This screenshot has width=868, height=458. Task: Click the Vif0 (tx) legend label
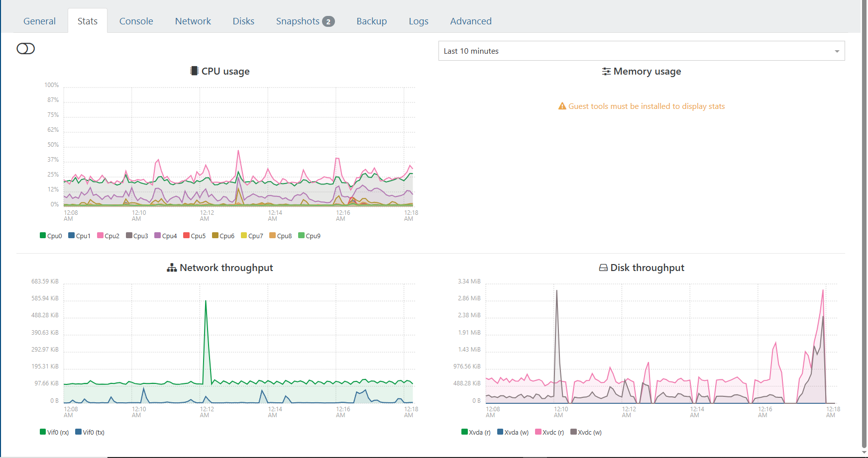click(94, 432)
